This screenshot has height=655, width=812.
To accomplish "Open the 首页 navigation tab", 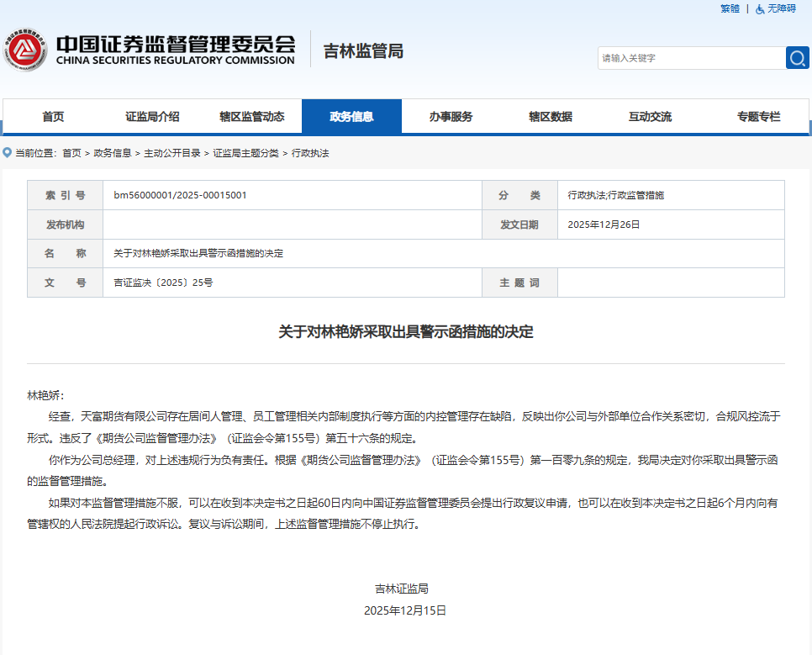I will (x=53, y=117).
